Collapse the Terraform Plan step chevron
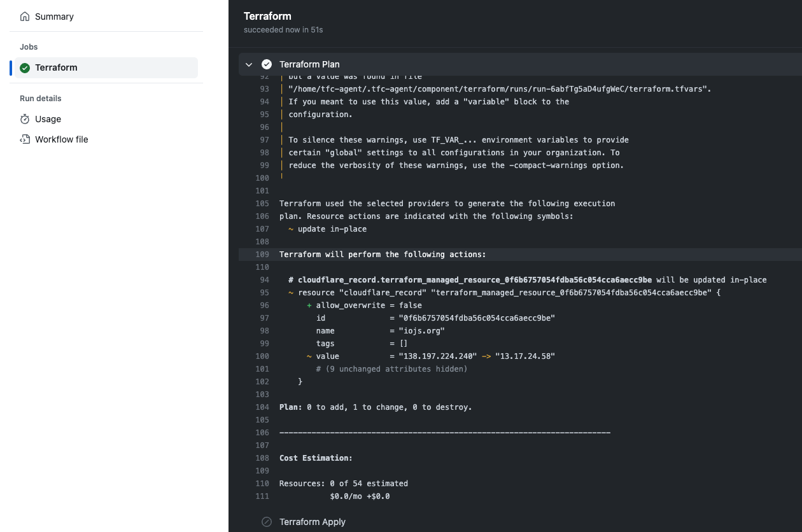The width and height of the screenshot is (802, 532). pos(249,64)
